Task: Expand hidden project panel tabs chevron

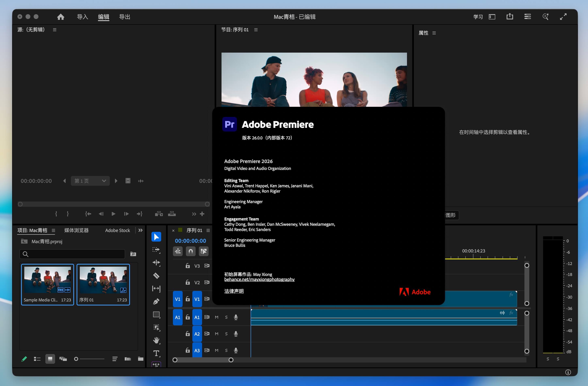Action: pyautogui.click(x=141, y=230)
